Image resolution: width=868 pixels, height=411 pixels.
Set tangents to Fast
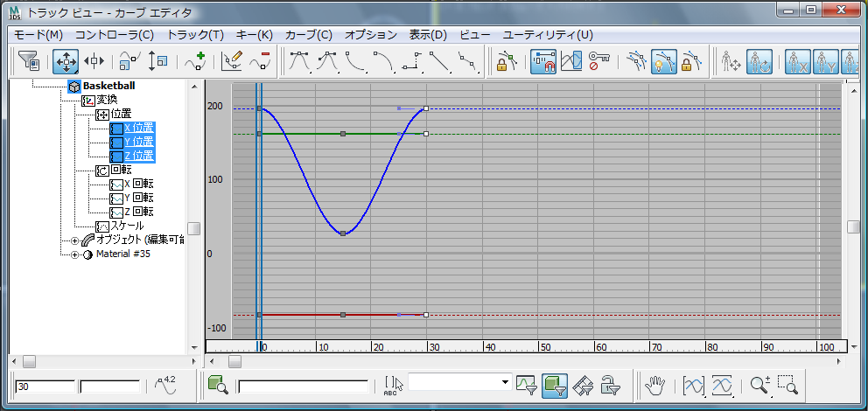click(356, 61)
